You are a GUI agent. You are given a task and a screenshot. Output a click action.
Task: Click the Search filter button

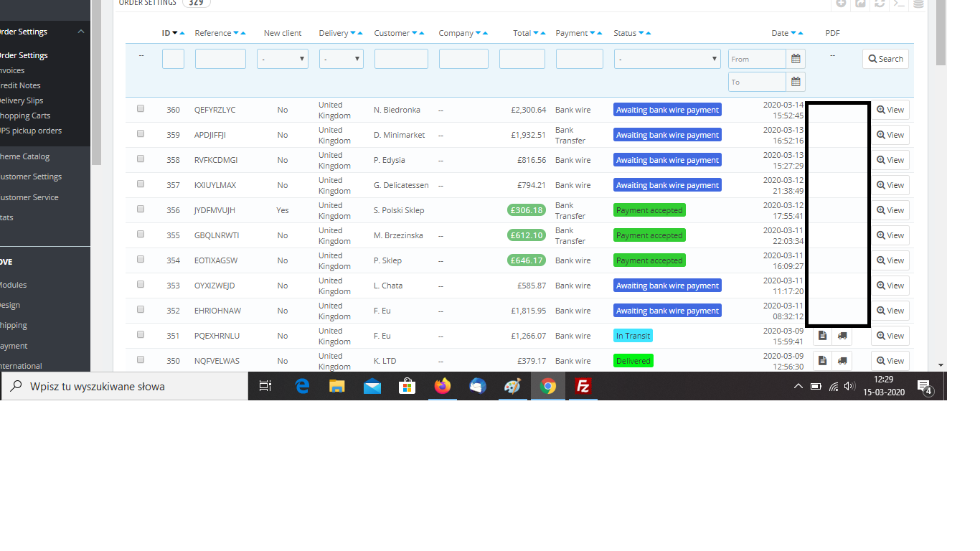pyautogui.click(x=885, y=59)
